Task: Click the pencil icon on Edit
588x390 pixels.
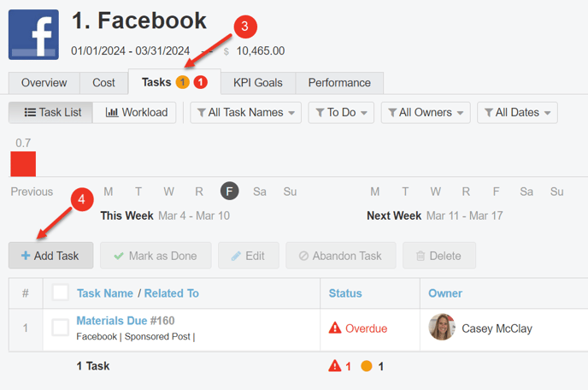Action: click(x=236, y=256)
